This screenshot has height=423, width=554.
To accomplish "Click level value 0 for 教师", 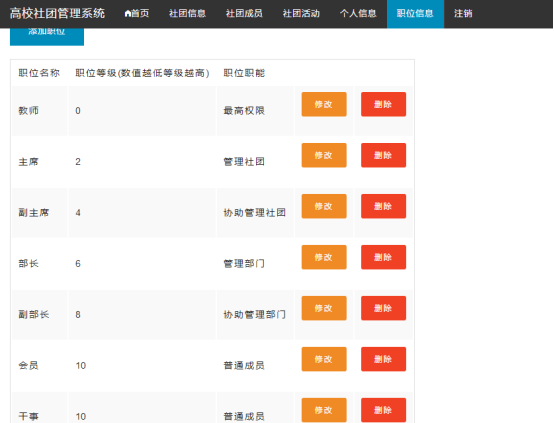I will coord(78,111).
